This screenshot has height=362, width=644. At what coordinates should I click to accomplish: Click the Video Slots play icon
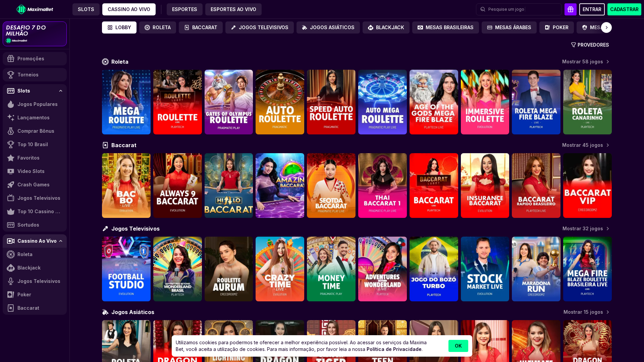pyautogui.click(x=11, y=171)
